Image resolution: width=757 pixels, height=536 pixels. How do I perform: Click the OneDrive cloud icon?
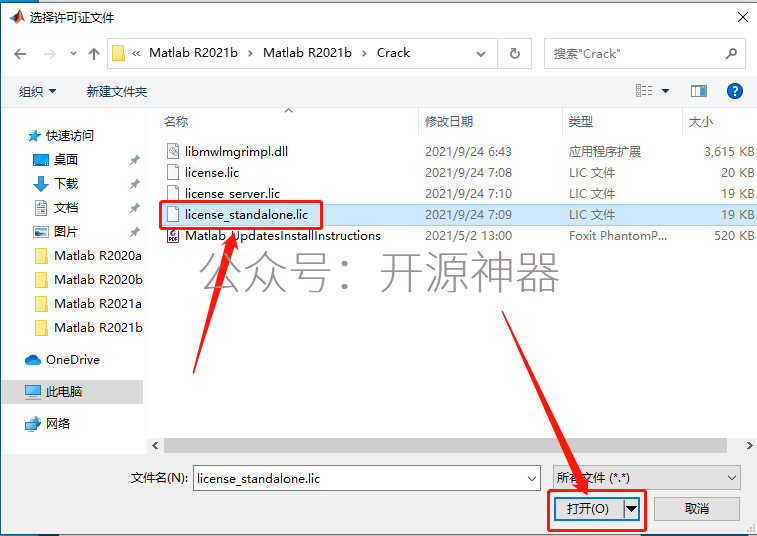click(33, 360)
